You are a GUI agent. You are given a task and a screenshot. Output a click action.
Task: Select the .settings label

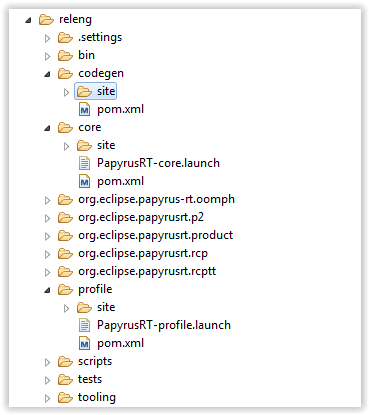coord(100,37)
